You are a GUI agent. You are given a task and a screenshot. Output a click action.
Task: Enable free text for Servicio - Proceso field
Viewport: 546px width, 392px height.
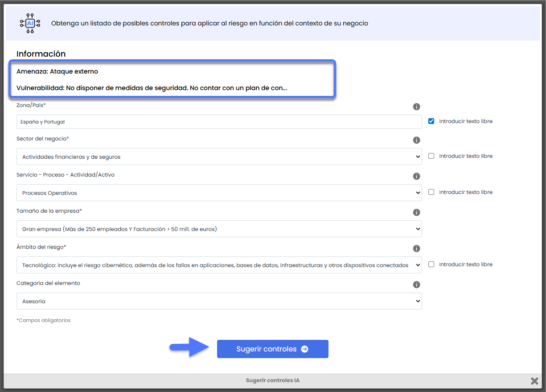[431, 192]
